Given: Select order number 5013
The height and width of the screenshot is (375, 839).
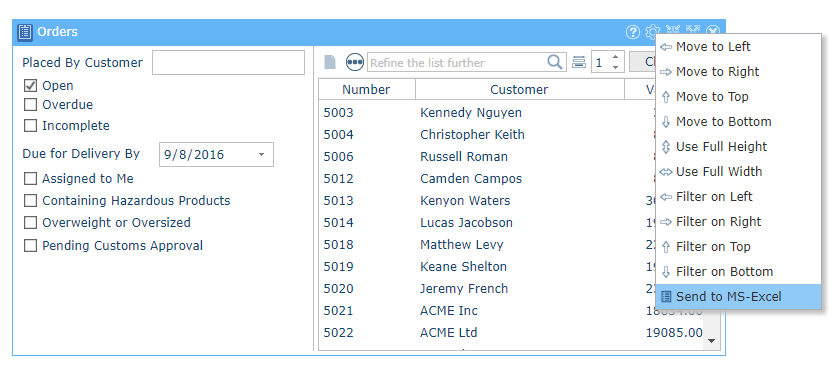Looking at the screenshot, I should [x=339, y=201].
